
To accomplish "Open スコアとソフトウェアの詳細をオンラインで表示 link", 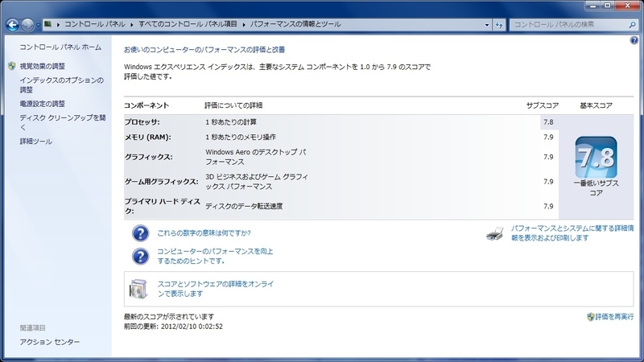I will (216, 289).
